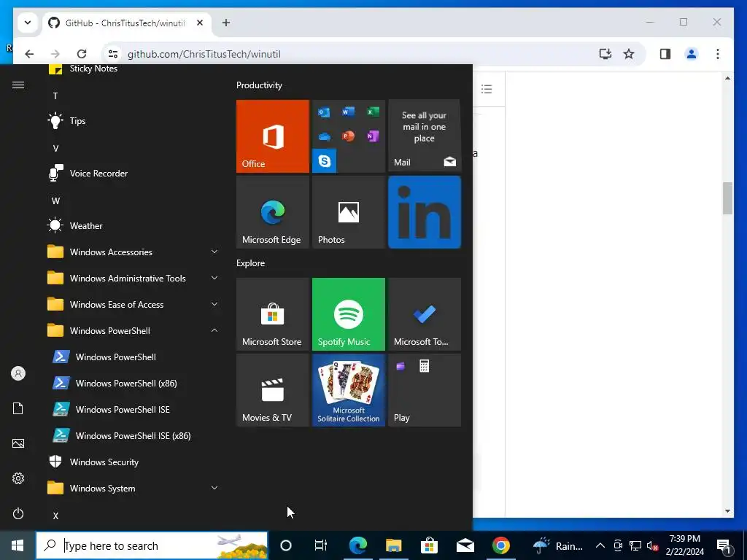Launch Microsoft Edge tile
Screen dimensions: 747x560
point(273,212)
